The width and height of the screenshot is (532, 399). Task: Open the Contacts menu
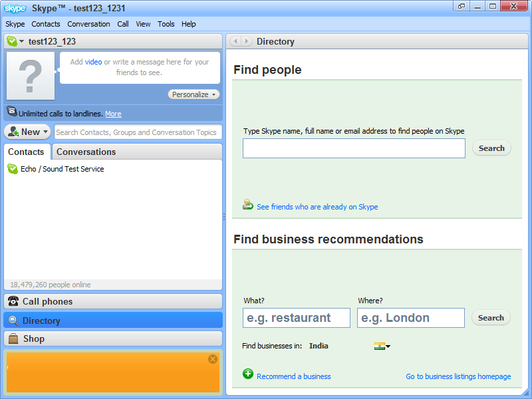pos(46,24)
